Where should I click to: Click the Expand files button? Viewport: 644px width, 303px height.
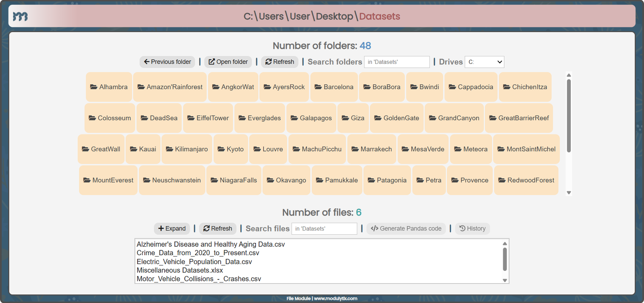click(172, 229)
